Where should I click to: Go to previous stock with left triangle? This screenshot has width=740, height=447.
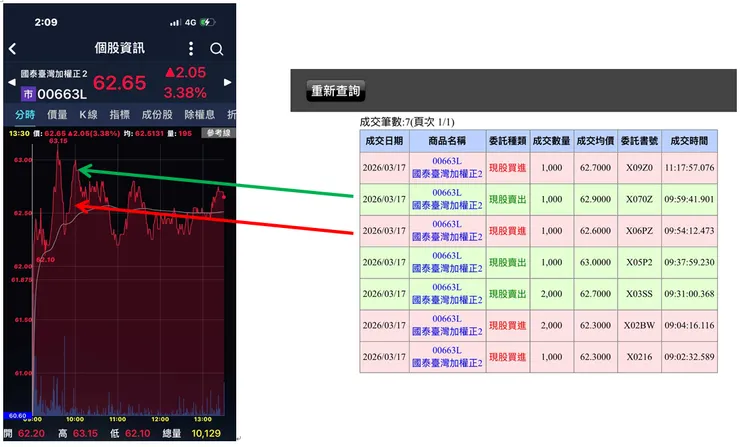[12, 82]
